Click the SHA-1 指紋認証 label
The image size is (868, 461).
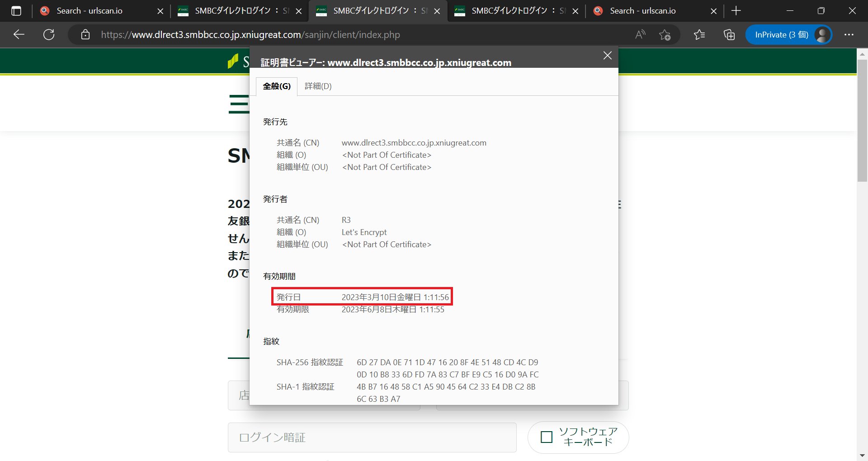pyautogui.click(x=305, y=387)
